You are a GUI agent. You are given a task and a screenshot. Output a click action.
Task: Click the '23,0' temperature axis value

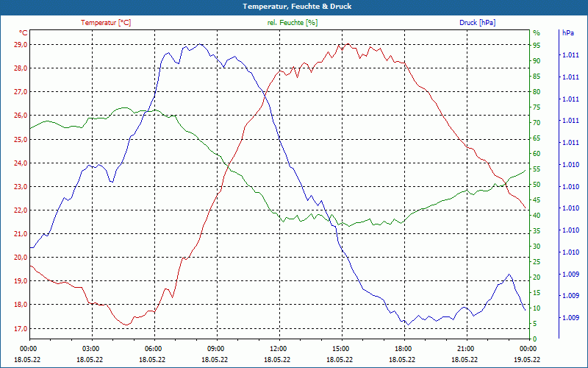(x=21, y=187)
